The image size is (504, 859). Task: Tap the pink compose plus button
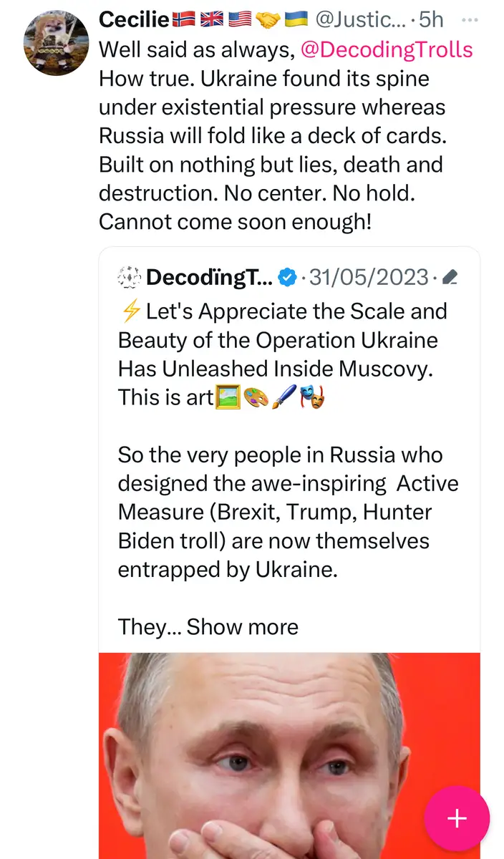457,818
